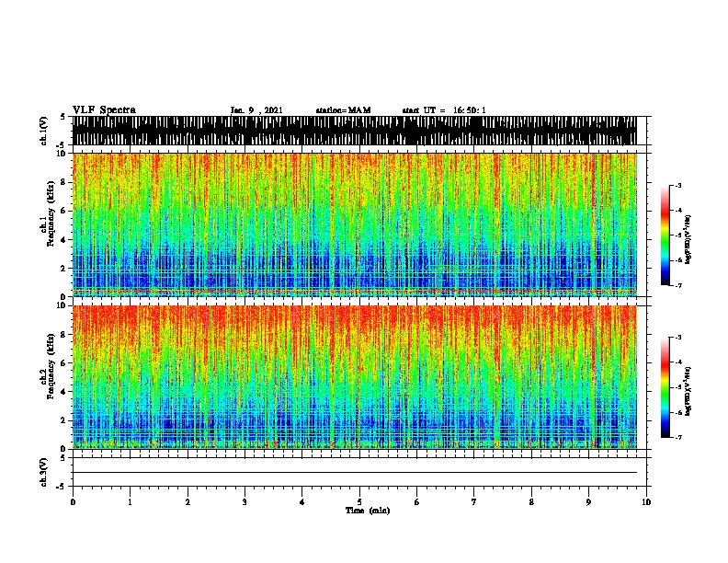The image size is (728, 563).
Task: Click the date text "Jan. 9, 2021"
Action: click(256, 110)
